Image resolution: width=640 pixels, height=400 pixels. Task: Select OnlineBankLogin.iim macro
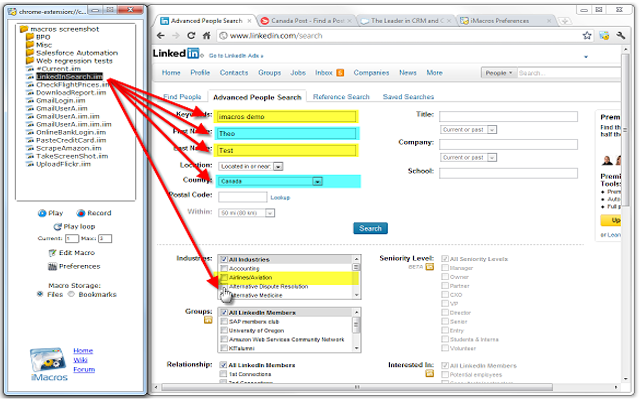point(71,132)
